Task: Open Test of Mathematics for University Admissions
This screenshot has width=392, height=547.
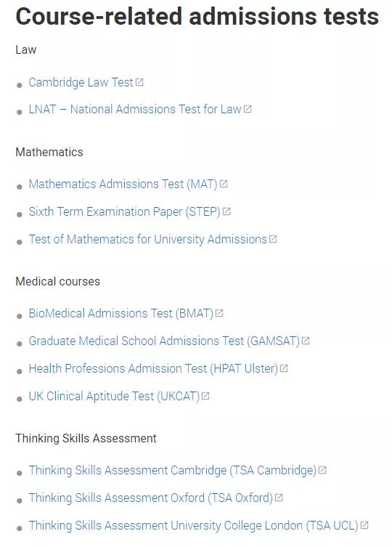Action: click(148, 240)
